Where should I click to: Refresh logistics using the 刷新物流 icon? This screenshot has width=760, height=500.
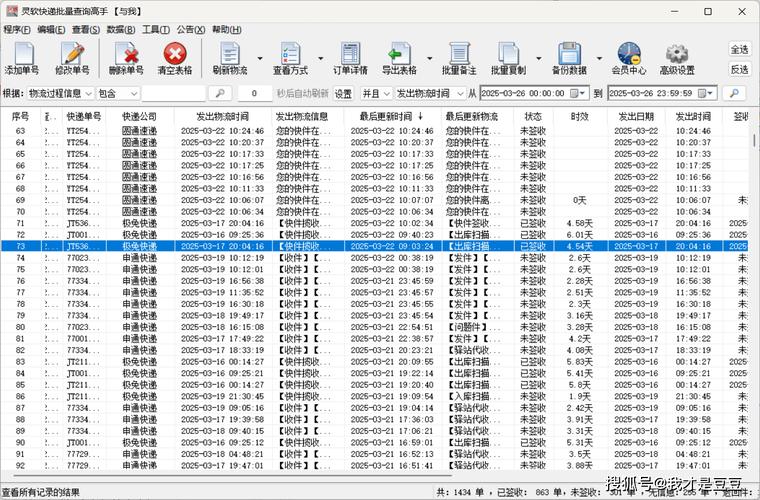[230, 58]
